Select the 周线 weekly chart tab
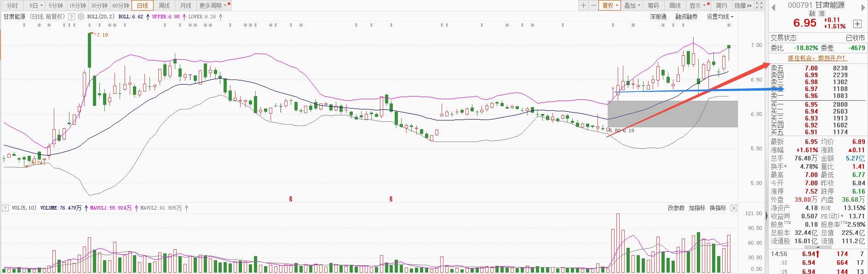 pyautogui.click(x=164, y=6)
